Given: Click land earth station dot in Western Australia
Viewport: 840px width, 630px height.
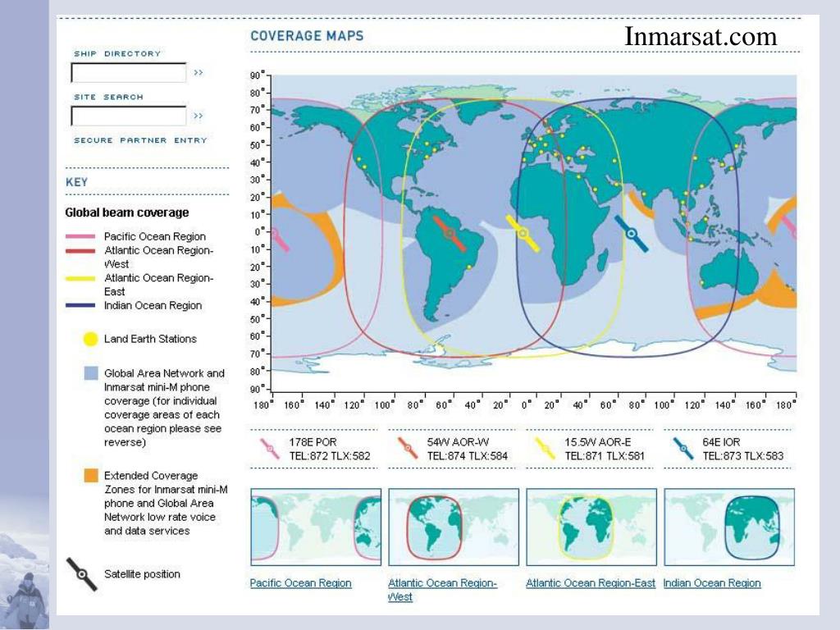Looking at the screenshot, I should click(702, 283).
